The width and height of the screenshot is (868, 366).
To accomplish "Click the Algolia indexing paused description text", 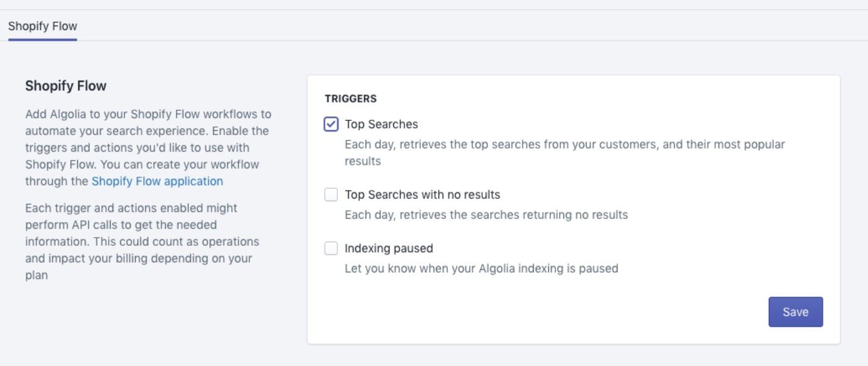I will tap(481, 267).
